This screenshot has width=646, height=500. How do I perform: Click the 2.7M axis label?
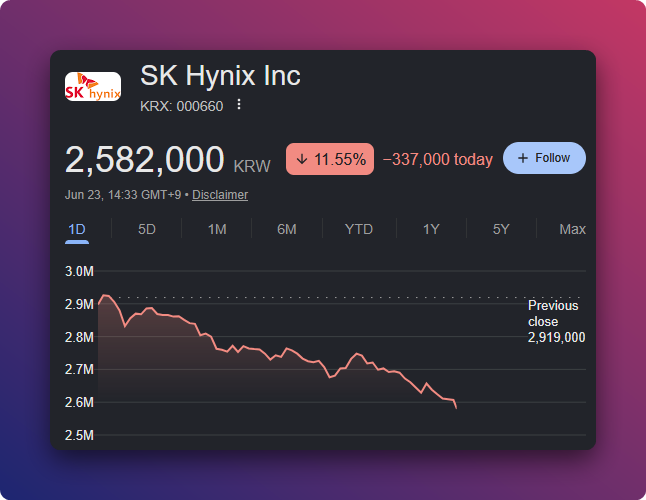point(80,369)
